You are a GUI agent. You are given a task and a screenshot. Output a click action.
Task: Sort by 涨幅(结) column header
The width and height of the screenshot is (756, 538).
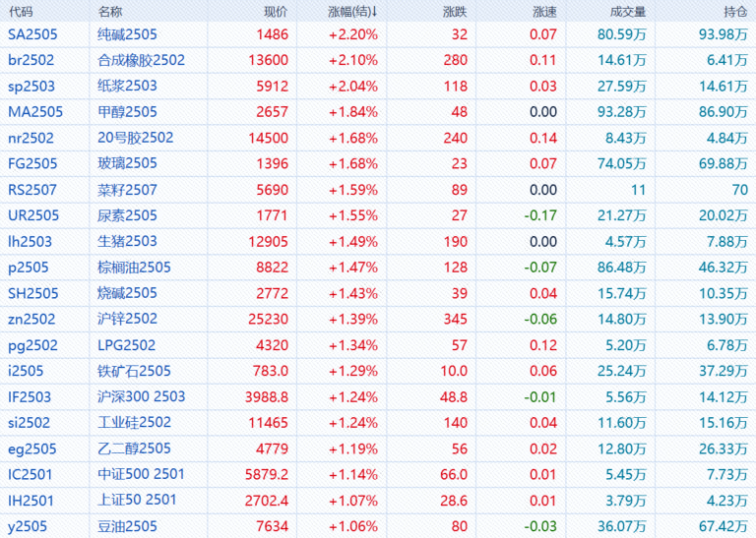coord(352,12)
